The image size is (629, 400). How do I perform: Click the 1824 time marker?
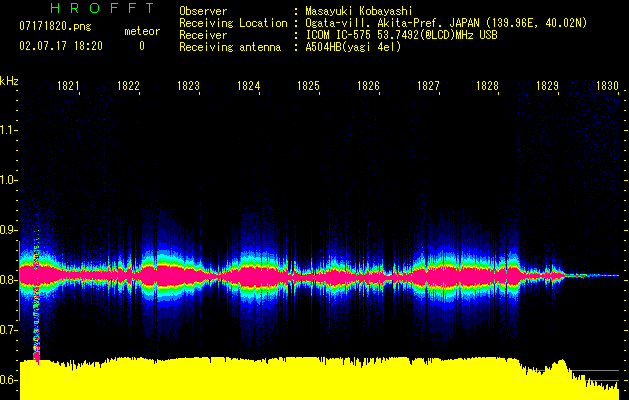tap(248, 86)
